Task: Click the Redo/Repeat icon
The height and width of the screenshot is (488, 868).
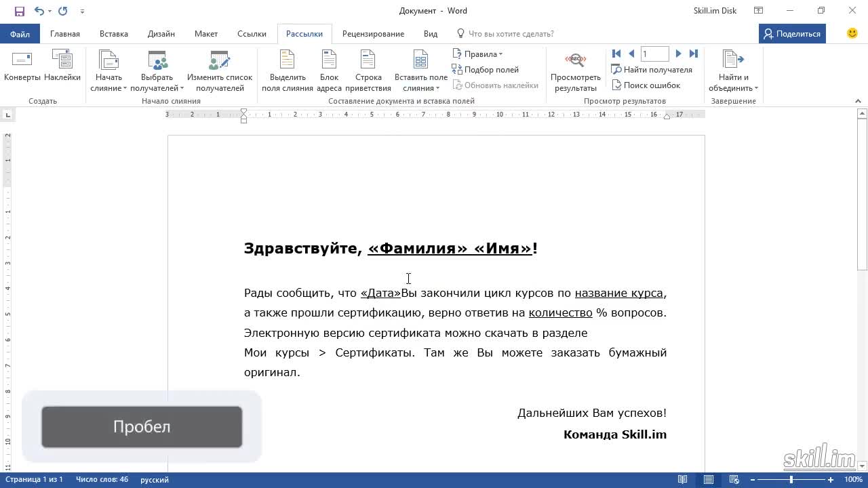Action: pos(63,11)
